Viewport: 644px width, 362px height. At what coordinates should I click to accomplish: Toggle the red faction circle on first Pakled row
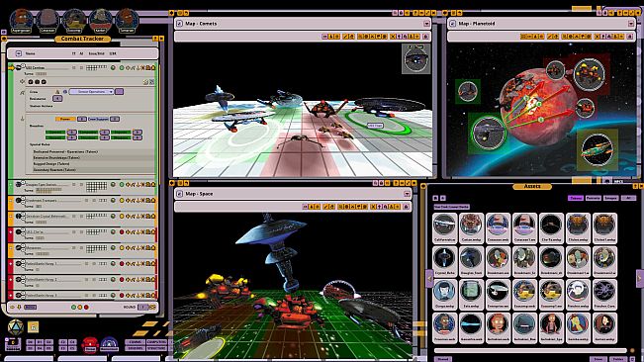(x=122, y=263)
